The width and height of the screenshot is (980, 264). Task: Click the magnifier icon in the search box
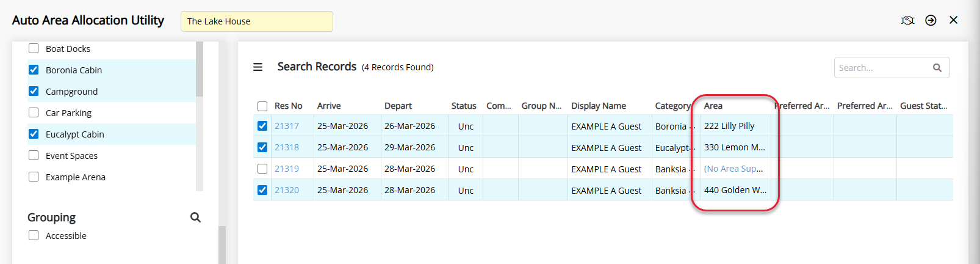(937, 68)
